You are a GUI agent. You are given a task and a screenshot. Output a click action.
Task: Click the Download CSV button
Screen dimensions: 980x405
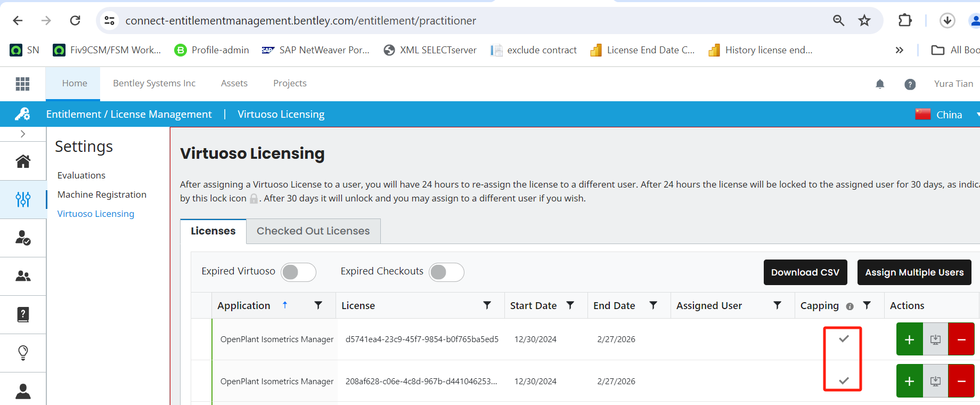[x=805, y=272]
